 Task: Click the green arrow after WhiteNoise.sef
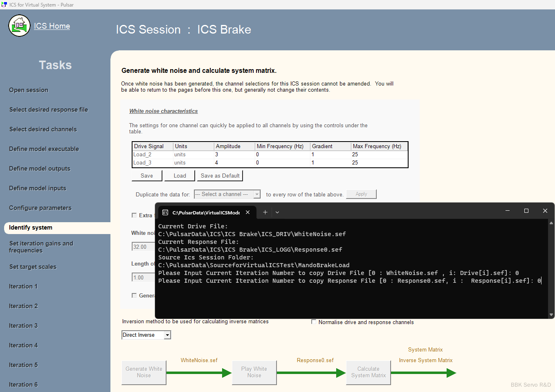pos(199,373)
